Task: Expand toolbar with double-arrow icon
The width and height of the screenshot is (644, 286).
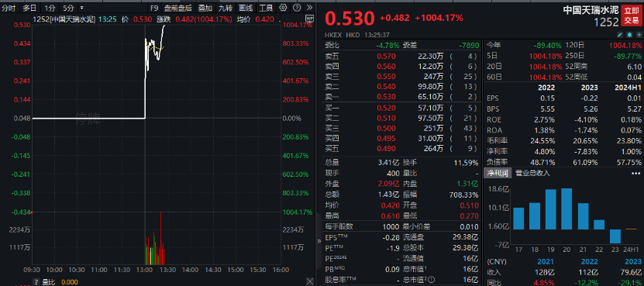Action: click(309, 8)
